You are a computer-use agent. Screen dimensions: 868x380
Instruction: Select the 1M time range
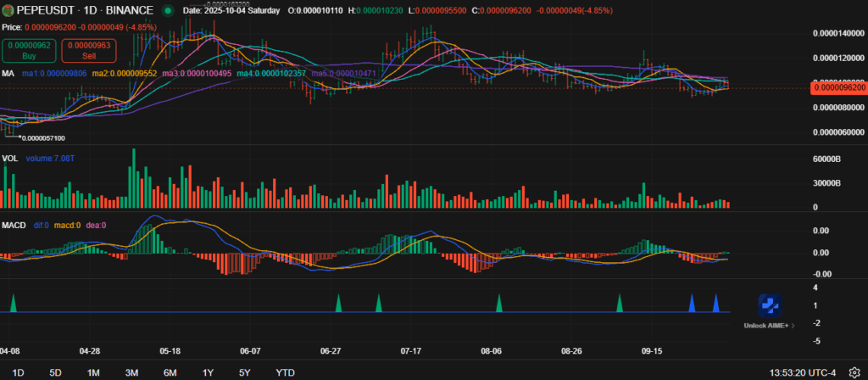coord(93,372)
